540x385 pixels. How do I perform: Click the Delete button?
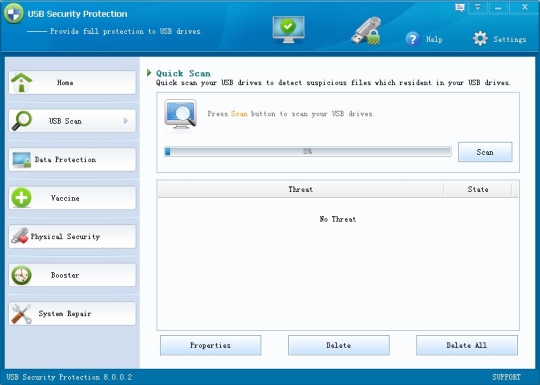point(339,345)
